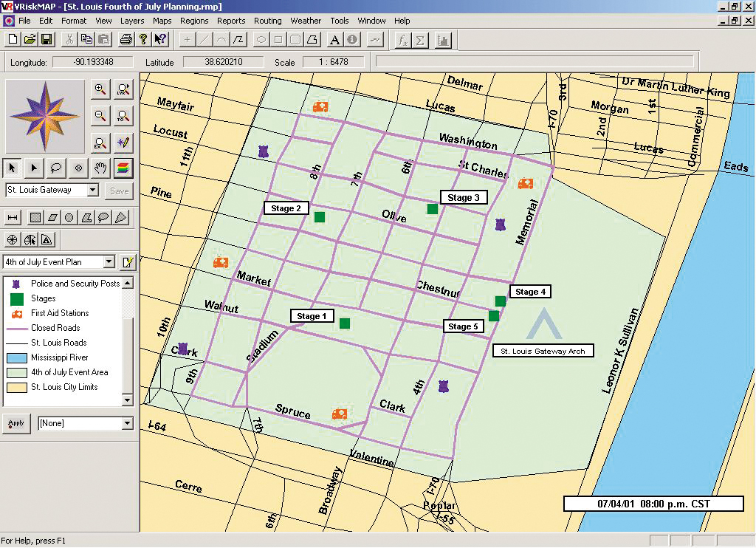This screenshot has height=548, width=756.
Task: Open the rainbow layers display tool
Action: point(124,168)
